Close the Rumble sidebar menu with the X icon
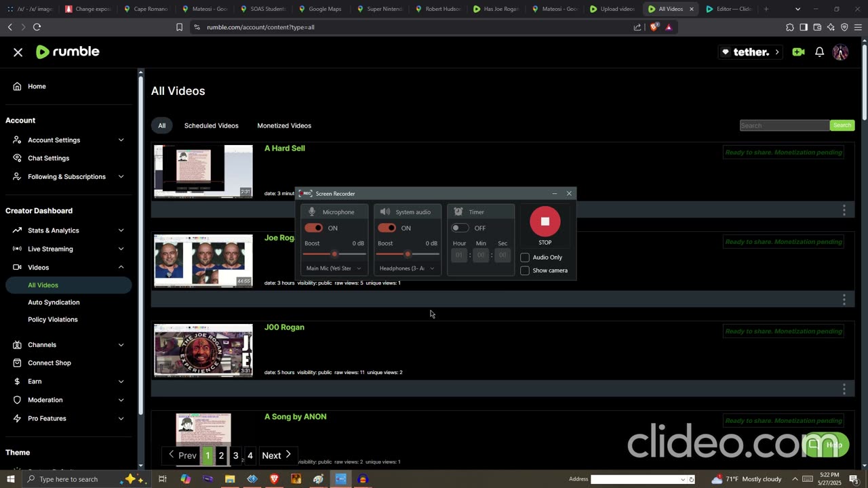The height and width of the screenshot is (488, 868). click(18, 52)
